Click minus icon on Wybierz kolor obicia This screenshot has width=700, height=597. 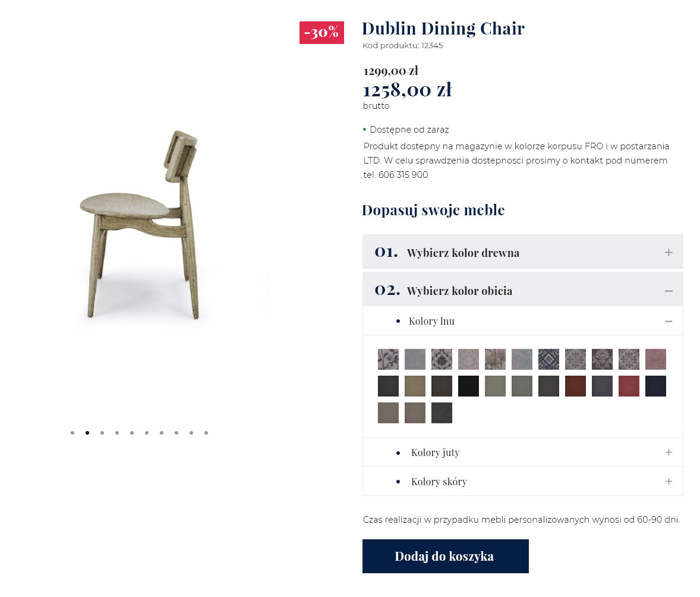[x=669, y=291]
